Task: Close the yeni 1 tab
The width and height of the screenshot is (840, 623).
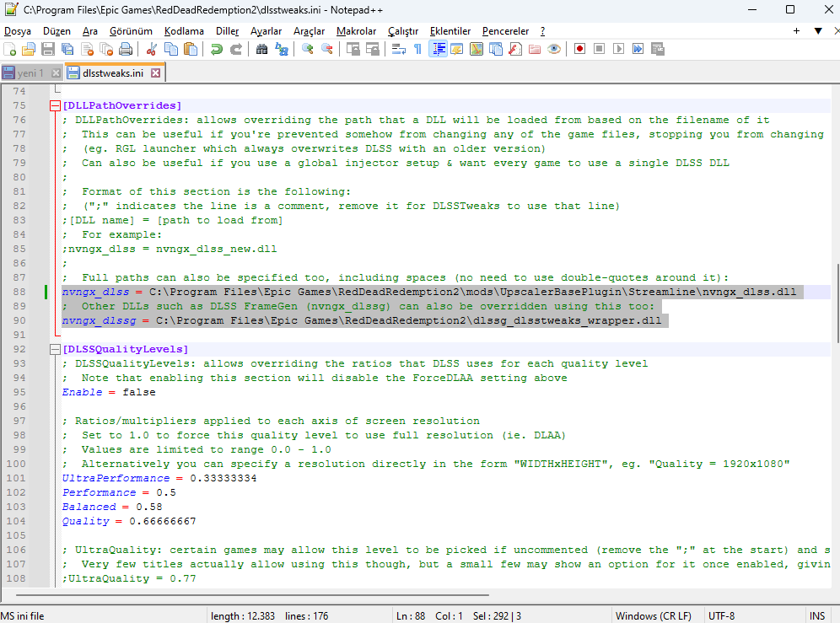Action: click(x=56, y=73)
